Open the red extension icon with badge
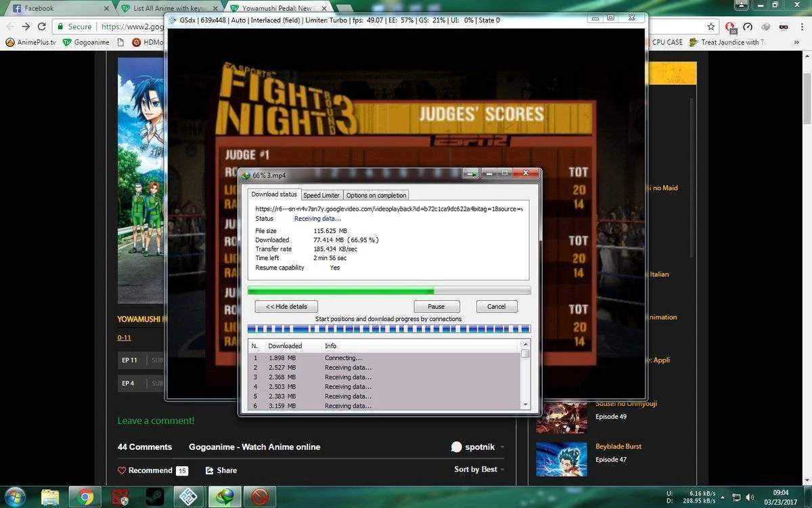812x508 pixels. click(x=730, y=27)
